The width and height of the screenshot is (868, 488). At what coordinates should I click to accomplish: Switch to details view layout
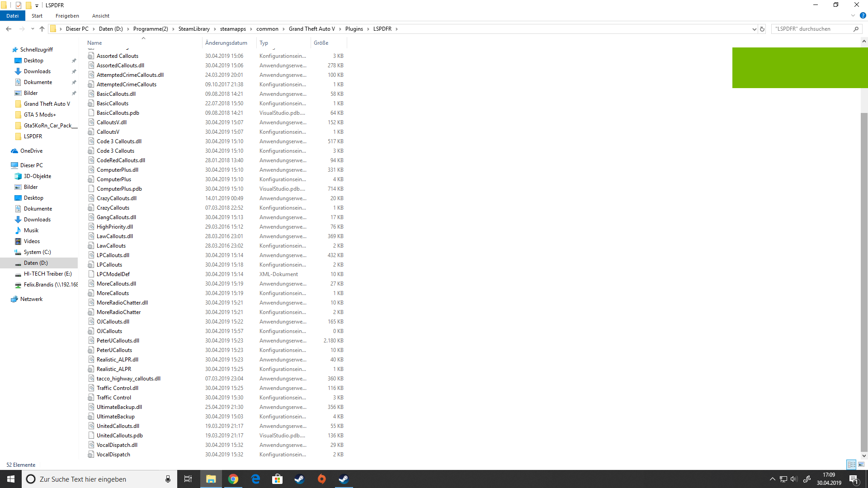click(851, 465)
